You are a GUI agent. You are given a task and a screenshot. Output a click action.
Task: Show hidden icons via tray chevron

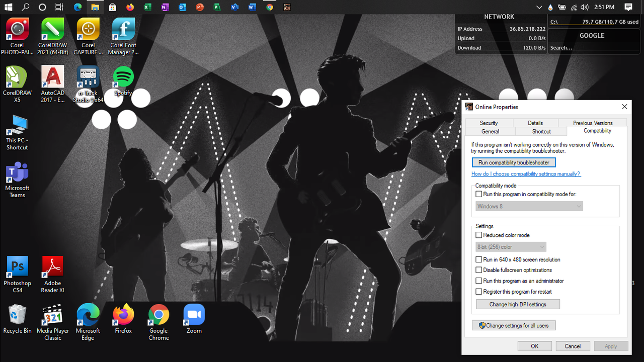pyautogui.click(x=539, y=7)
